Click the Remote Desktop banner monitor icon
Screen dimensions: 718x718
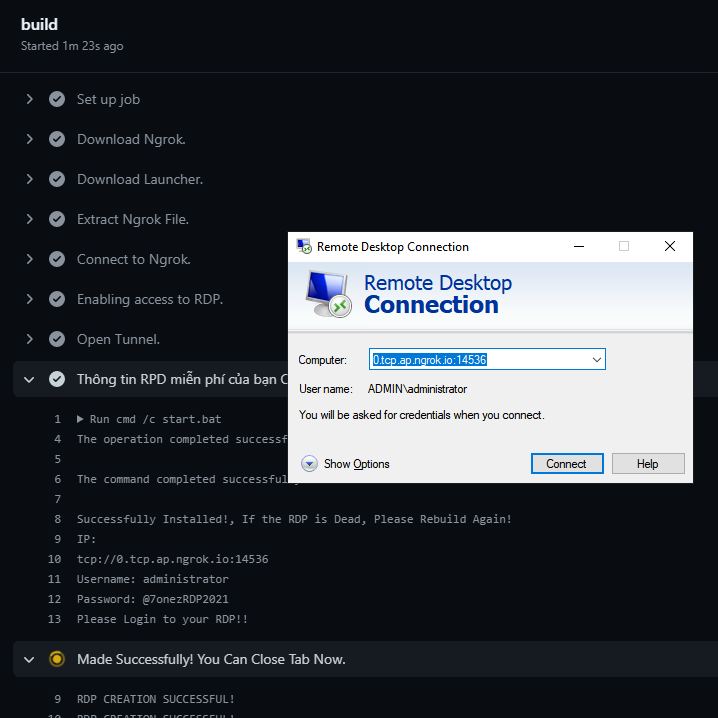328,294
